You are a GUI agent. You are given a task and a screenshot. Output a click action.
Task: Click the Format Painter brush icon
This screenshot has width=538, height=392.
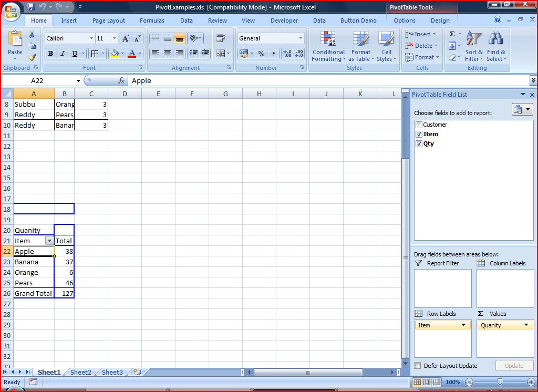click(32, 57)
